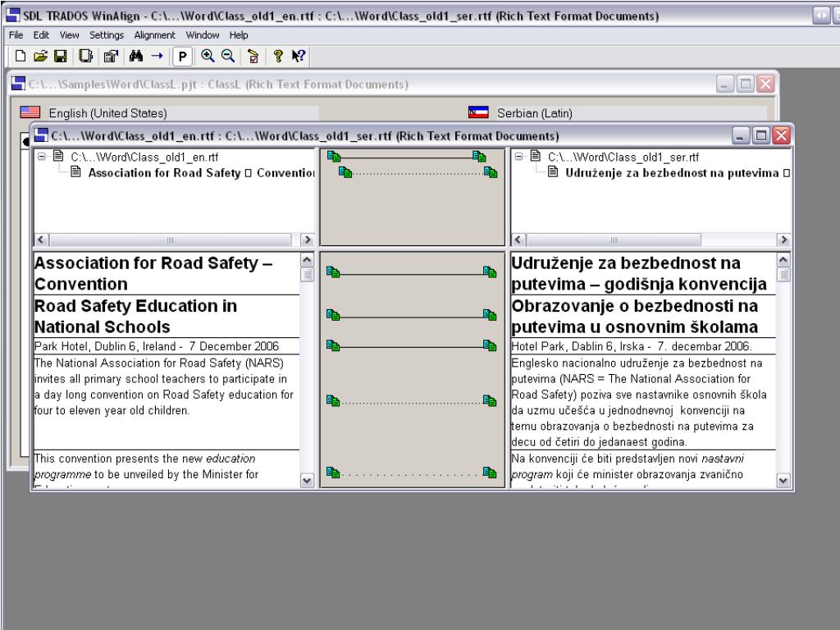Select the 'Road Safety Education in National Schools' segment

point(166,316)
